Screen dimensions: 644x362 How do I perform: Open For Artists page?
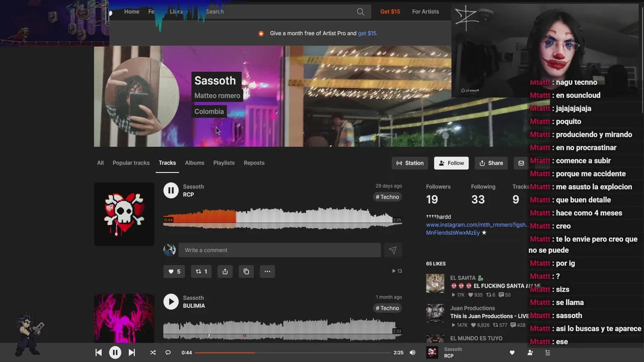425,12
